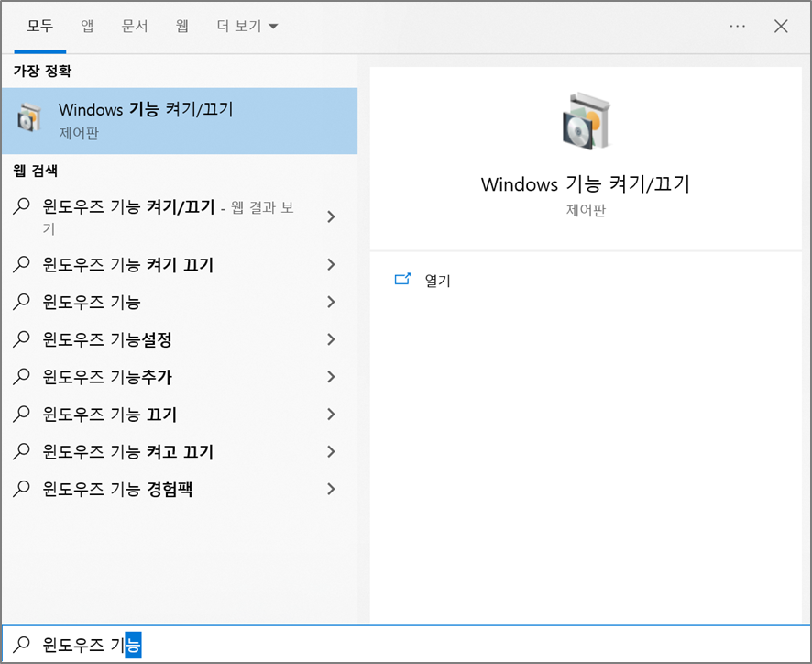
Task: Click magnifier icon beside 윈도우즈 기능 켜고 끄기
Action: [x=21, y=451]
